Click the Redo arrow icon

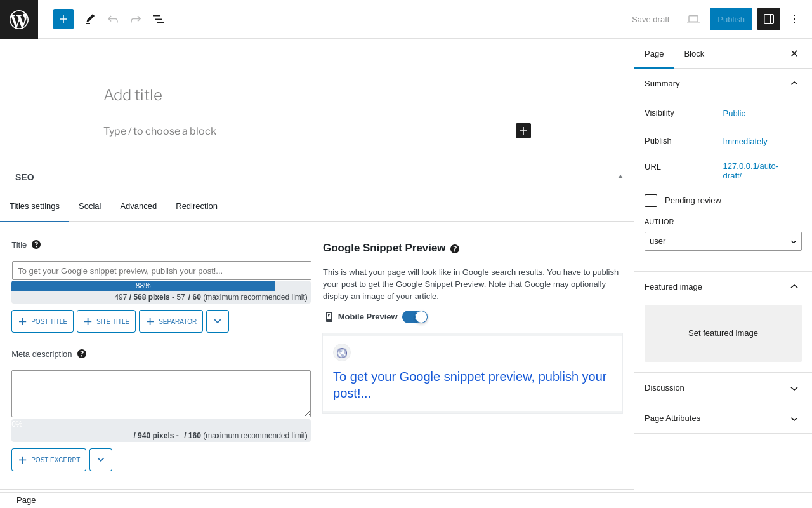pos(136,19)
